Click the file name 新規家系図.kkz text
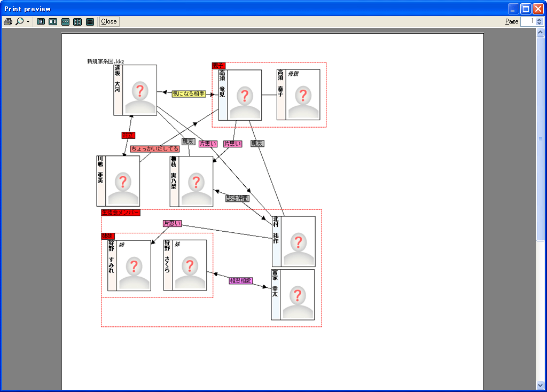547x392 pixels. (x=106, y=61)
